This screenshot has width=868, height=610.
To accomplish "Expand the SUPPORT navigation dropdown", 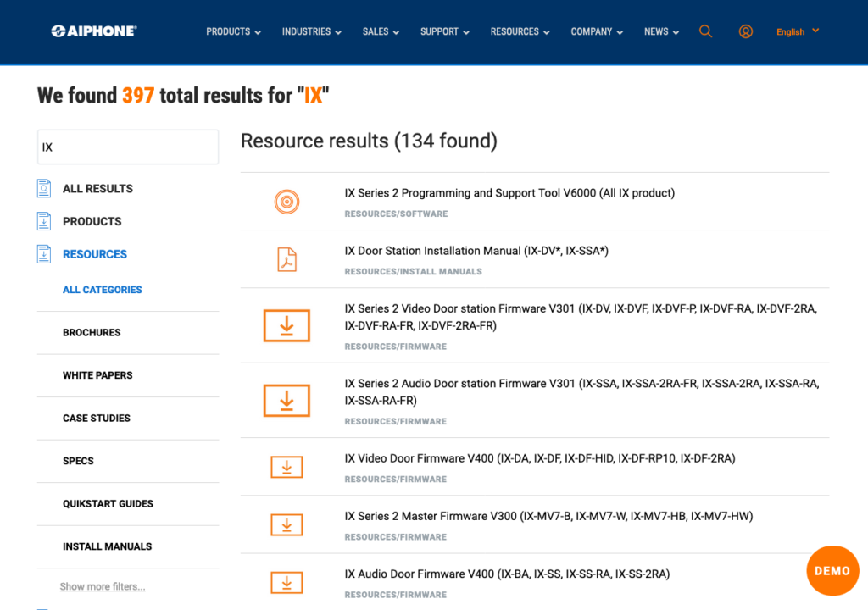I will 444,31.
